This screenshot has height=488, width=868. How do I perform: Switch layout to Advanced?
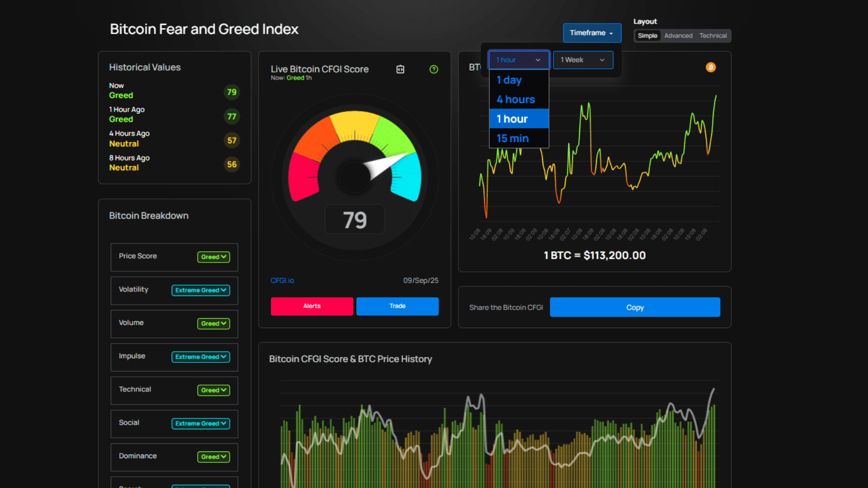[x=678, y=36]
